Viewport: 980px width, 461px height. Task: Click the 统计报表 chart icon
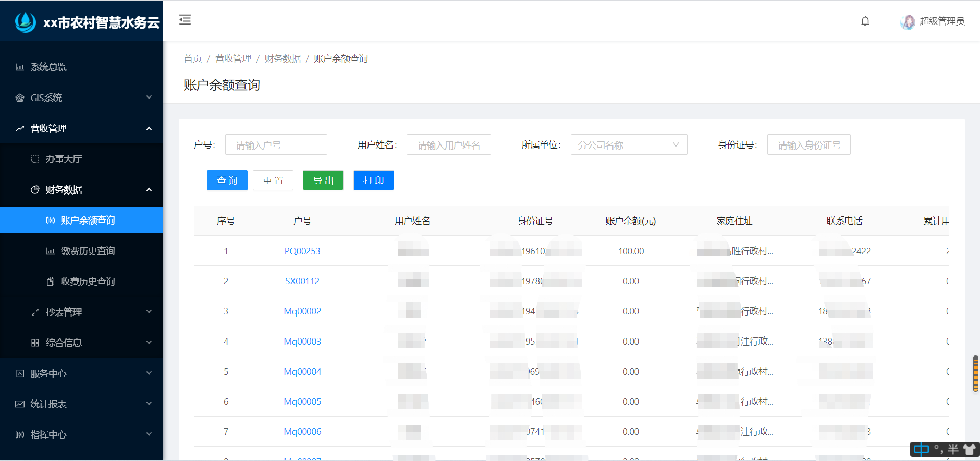tap(20, 404)
